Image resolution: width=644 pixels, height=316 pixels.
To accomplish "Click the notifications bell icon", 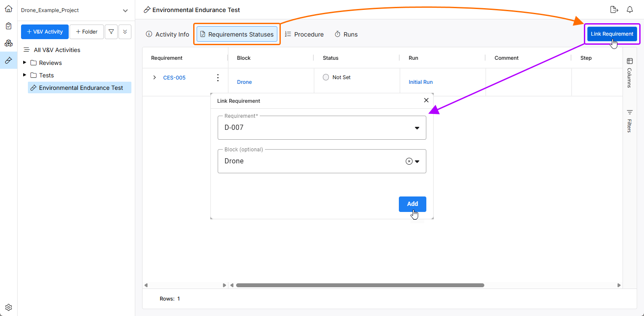I will pyautogui.click(x=630, y=9).
